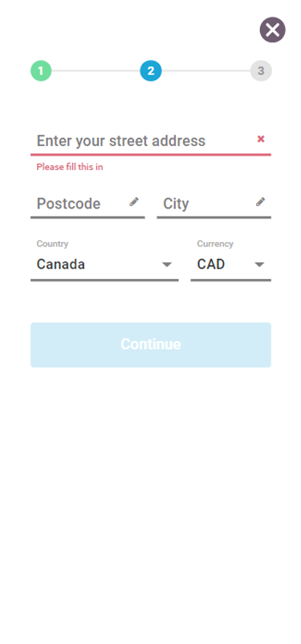Click into the City field
Viewport: 301px width, 644px height.
[214, 204]
